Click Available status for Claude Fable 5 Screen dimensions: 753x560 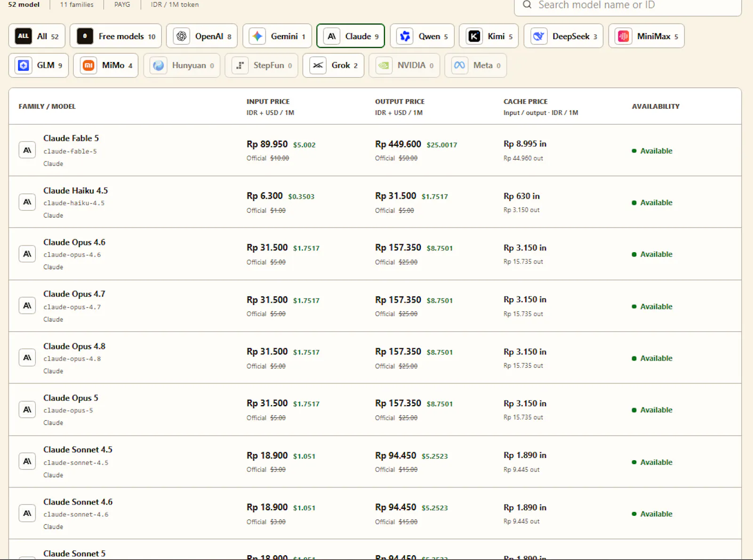[x=652, y=151]
